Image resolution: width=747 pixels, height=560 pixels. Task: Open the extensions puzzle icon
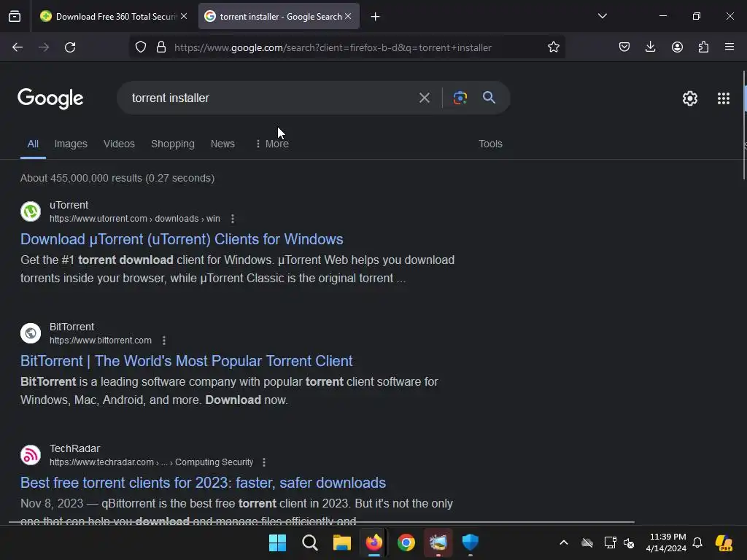[x=703, y=47]
